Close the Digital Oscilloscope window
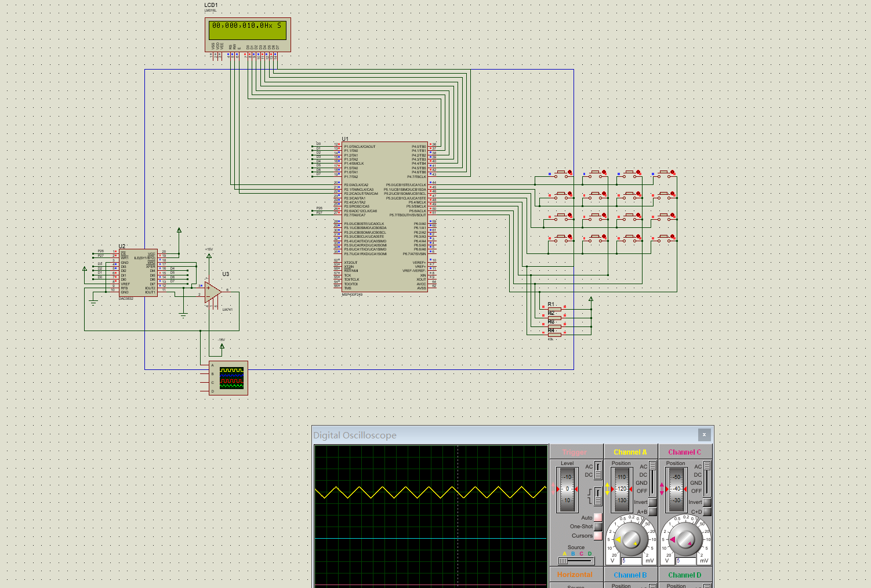Image resolution: width=871 pixels, height=588 pixels. tap(704, 434)
